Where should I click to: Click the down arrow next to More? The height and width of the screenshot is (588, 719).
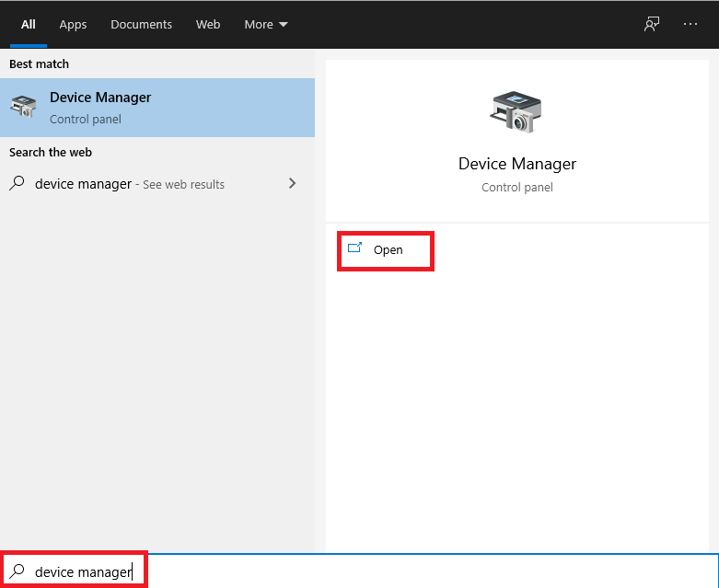tap(283, 25)
